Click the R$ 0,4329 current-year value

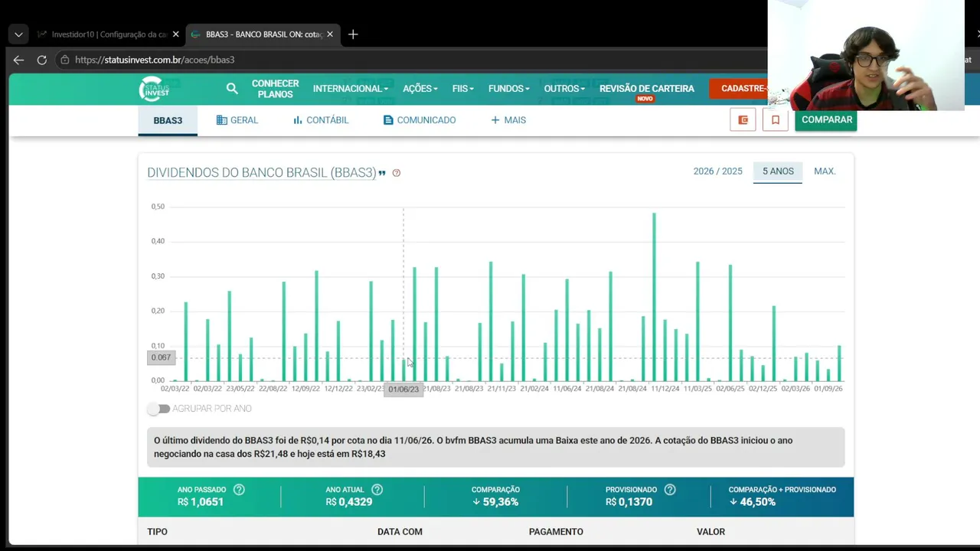click(349, 502)
